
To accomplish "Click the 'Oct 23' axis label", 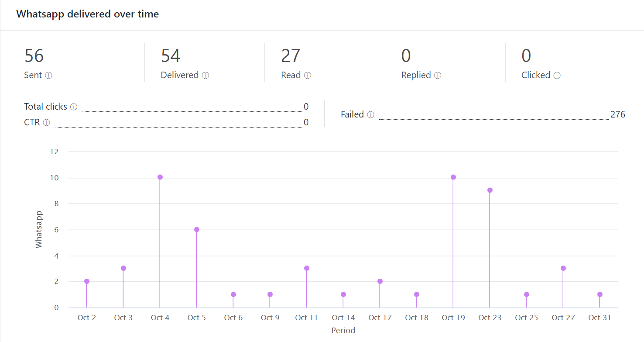I will tap(490, 318).
